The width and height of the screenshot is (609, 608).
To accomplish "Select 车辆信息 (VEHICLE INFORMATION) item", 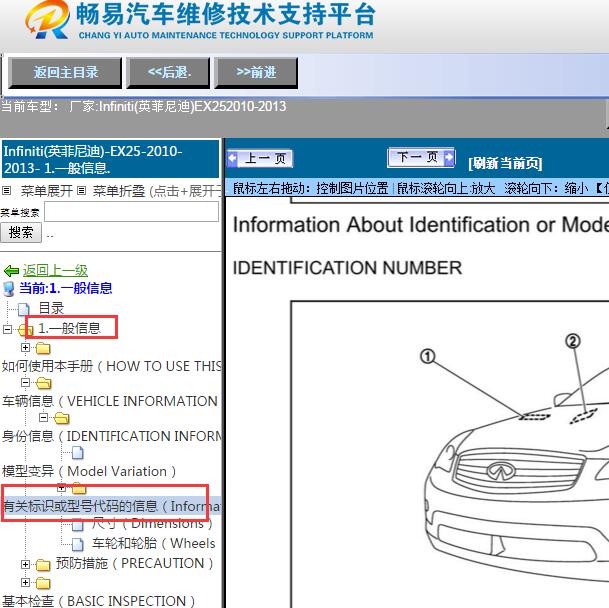I will coord(110,401).
